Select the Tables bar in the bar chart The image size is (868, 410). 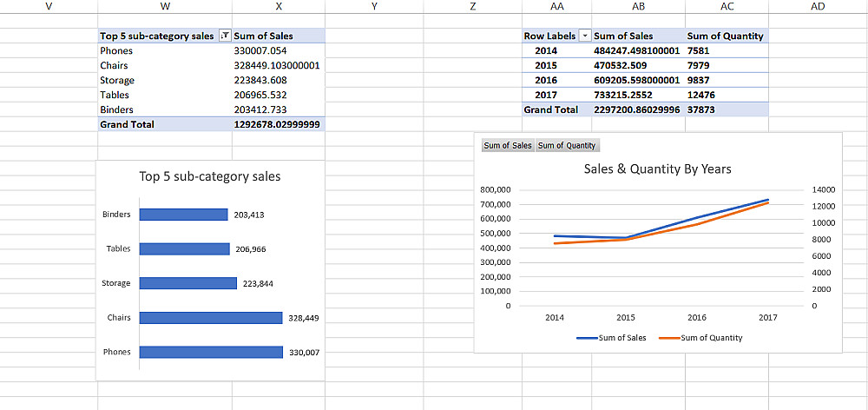[x=184, y=248]
